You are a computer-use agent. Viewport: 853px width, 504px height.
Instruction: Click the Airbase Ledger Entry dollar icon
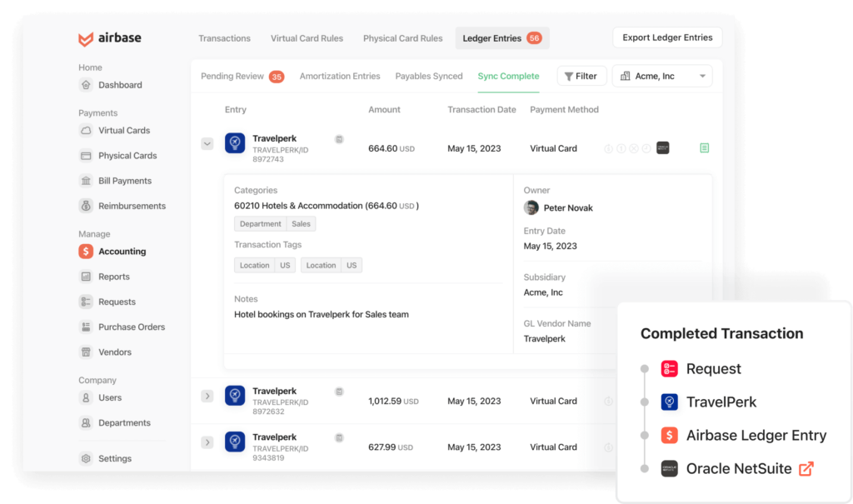[669, 436]
